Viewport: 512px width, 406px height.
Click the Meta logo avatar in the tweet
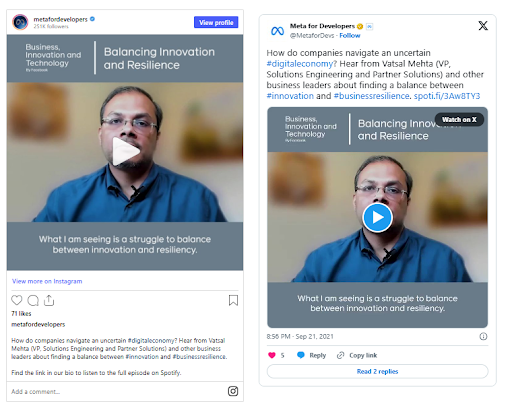(x=277, y=31)
